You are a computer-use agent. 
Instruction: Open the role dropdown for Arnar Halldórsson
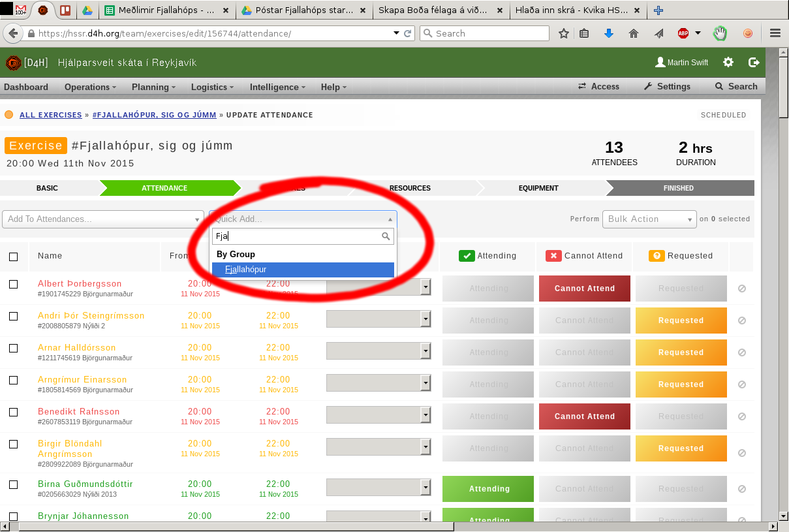pos(379,352)
